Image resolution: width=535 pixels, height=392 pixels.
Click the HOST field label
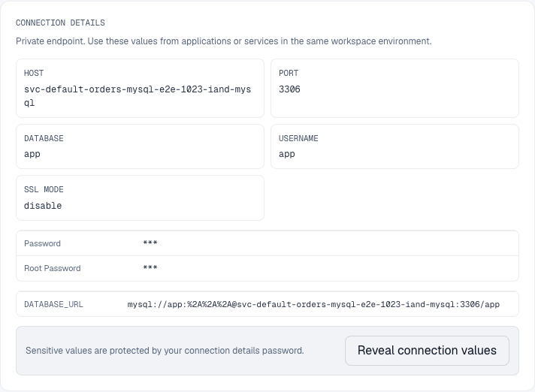(x=34, y=73)
